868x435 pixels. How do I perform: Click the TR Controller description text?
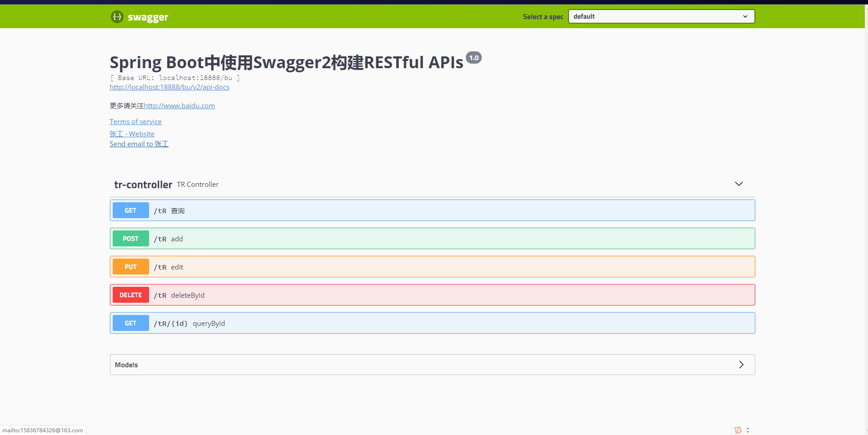click(x=198, y=185)
